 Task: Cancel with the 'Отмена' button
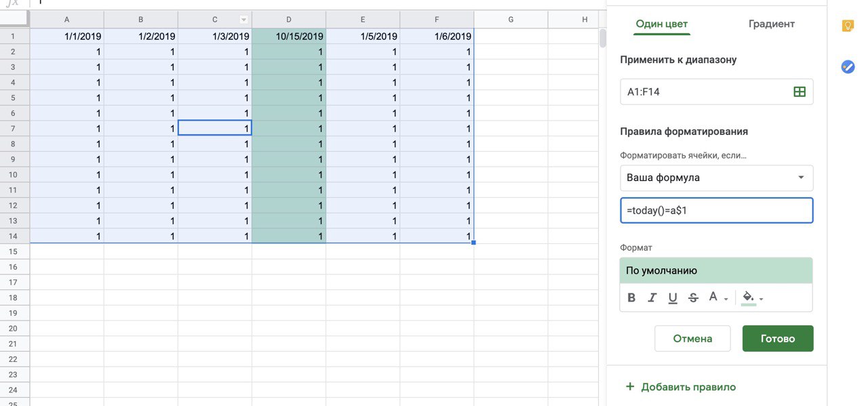(x=692, y=338)
